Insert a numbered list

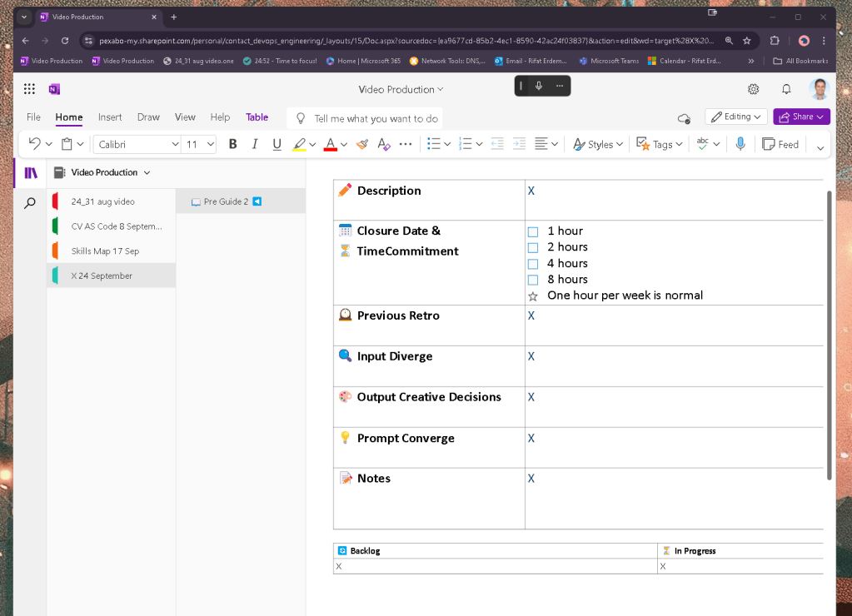(465, 144)
